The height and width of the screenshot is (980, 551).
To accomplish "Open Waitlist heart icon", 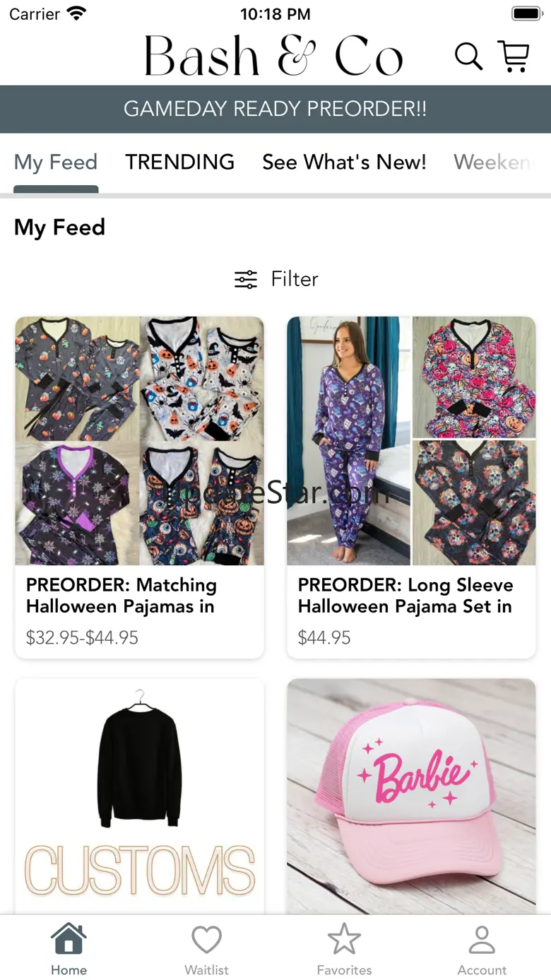I will (206, 940).
